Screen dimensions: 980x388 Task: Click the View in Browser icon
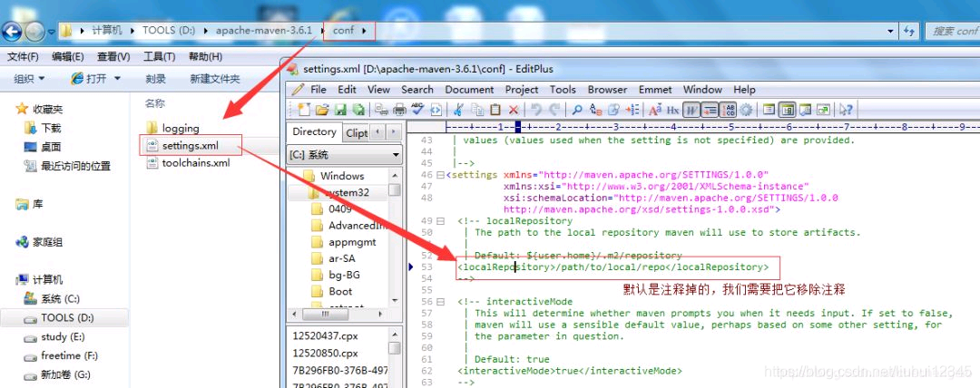pyautogui.click(x=436, y=110)
